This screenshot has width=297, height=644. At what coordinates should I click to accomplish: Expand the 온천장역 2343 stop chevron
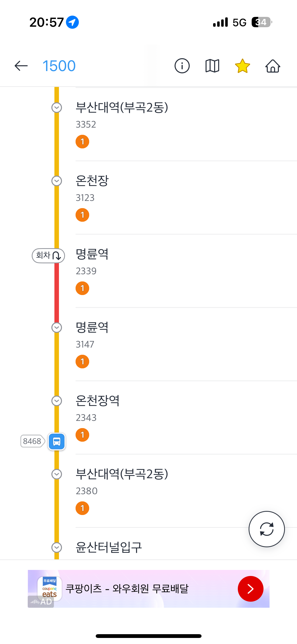(57, 401)
